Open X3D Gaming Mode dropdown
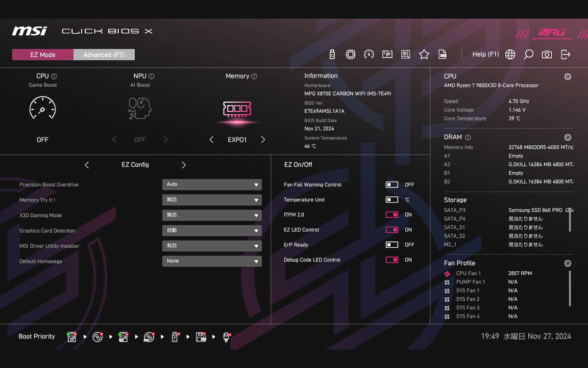Viewport: 588px width, 368px height. coord(212,215)
